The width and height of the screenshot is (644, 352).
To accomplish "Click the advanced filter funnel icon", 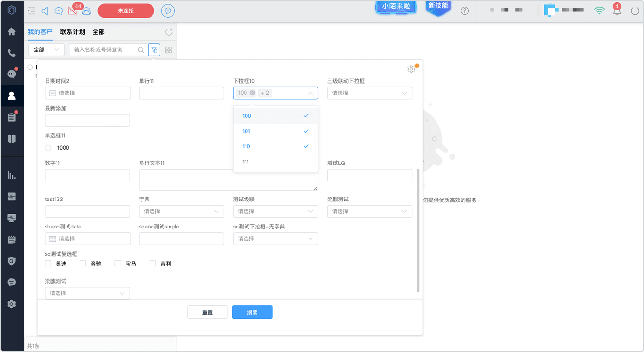I will (x=154, y=49).
